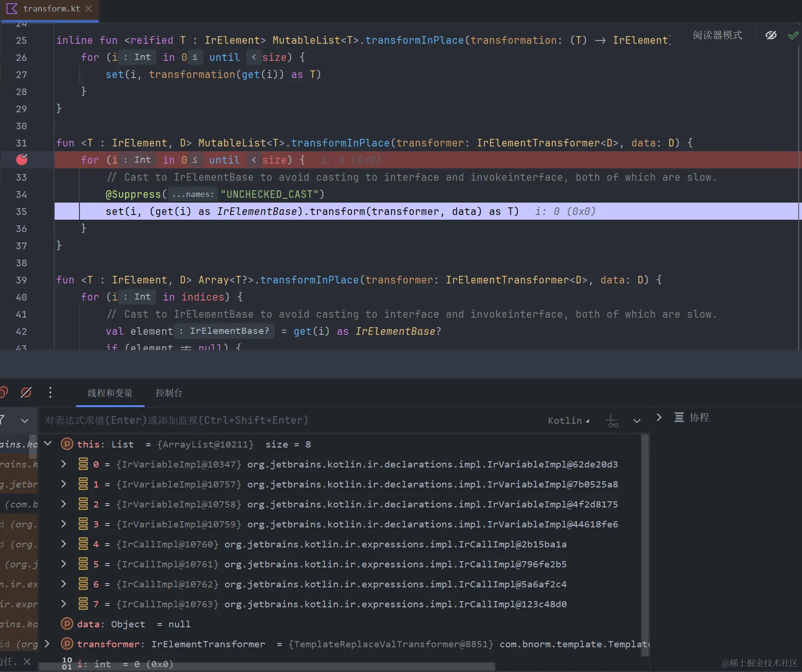
Task: Click the variables panel horizontal scrollbar
Action: click(x=267, y=667)
